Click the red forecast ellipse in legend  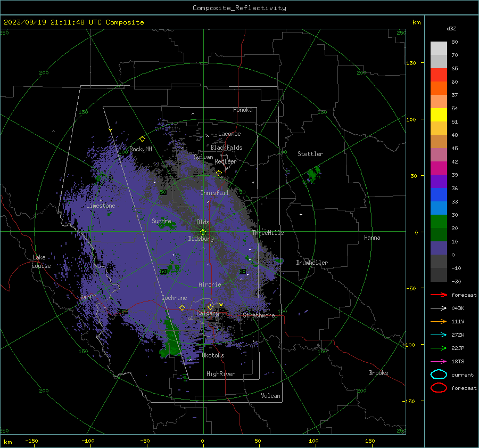point(439,388)
